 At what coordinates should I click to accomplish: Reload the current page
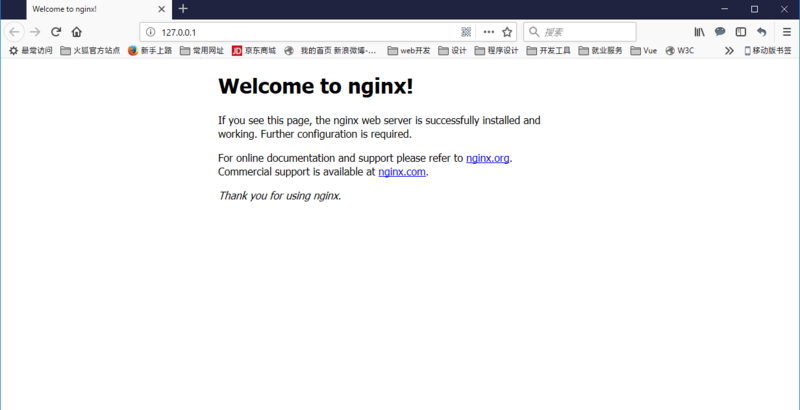[56, 32]
